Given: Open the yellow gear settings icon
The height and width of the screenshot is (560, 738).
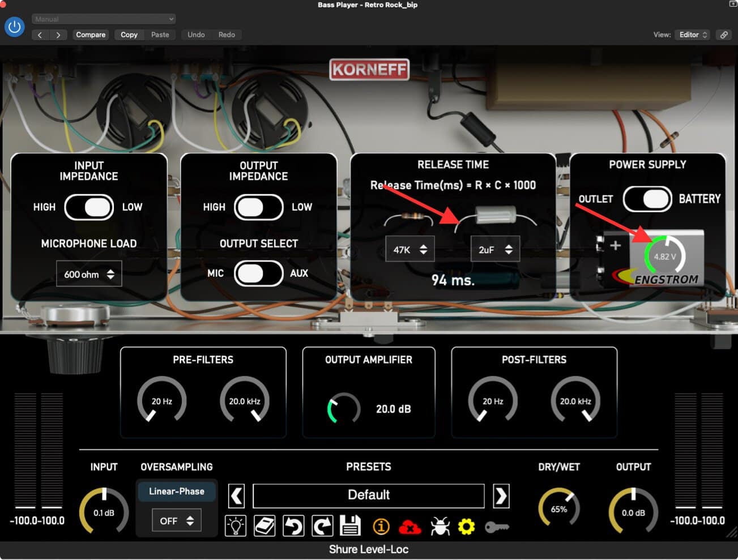Looking at the screenshot, I should tap(466, 527).
